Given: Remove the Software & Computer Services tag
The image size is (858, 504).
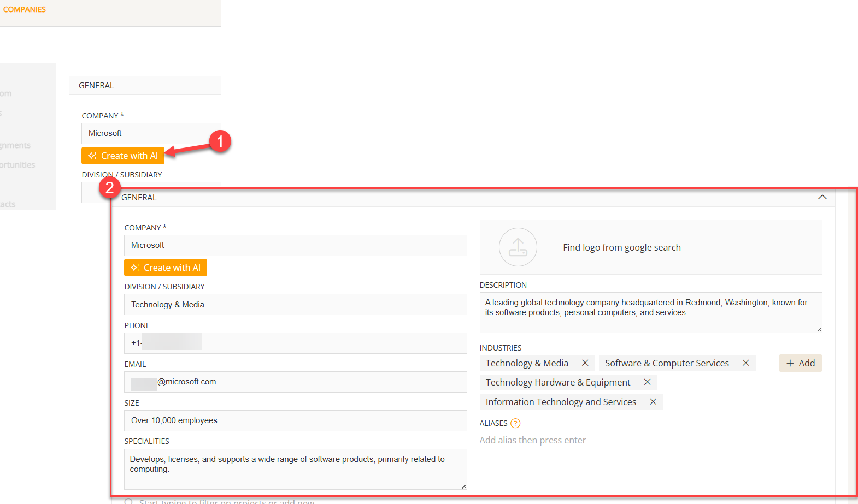Looking at the screenshot, I should tap(745, 363).
